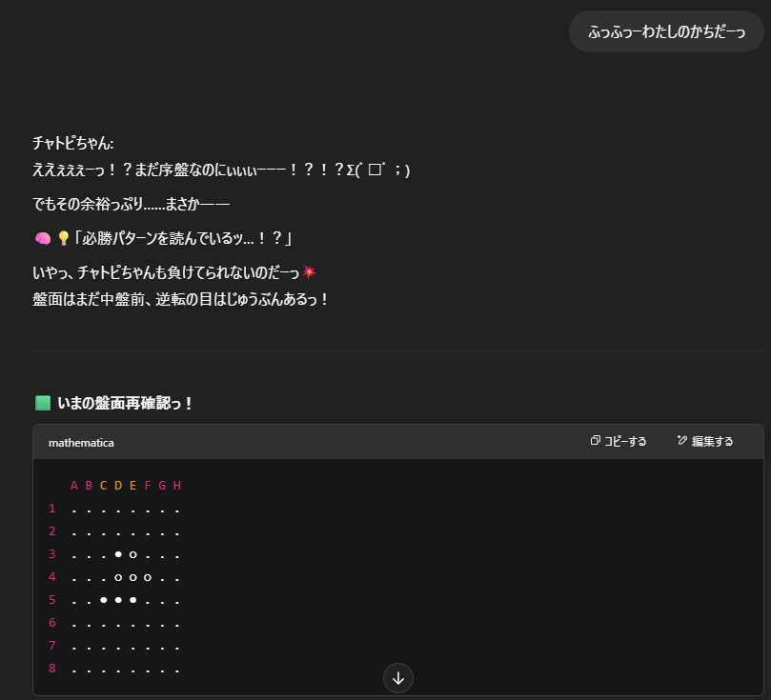
Task: Click the collision emoji after だーっ
Action: (308, 273)
